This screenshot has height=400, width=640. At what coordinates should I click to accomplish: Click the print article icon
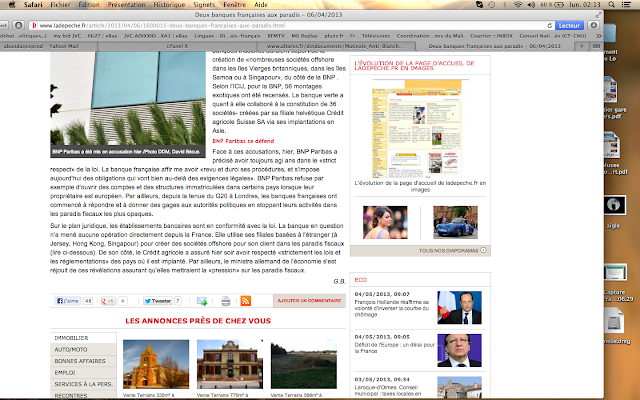[x=226, y=301]
